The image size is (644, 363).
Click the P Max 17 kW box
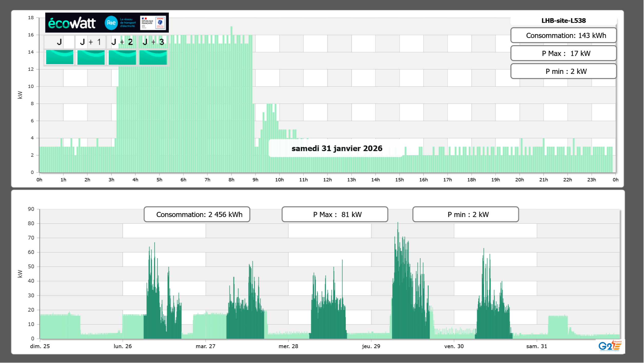(563, 53)
